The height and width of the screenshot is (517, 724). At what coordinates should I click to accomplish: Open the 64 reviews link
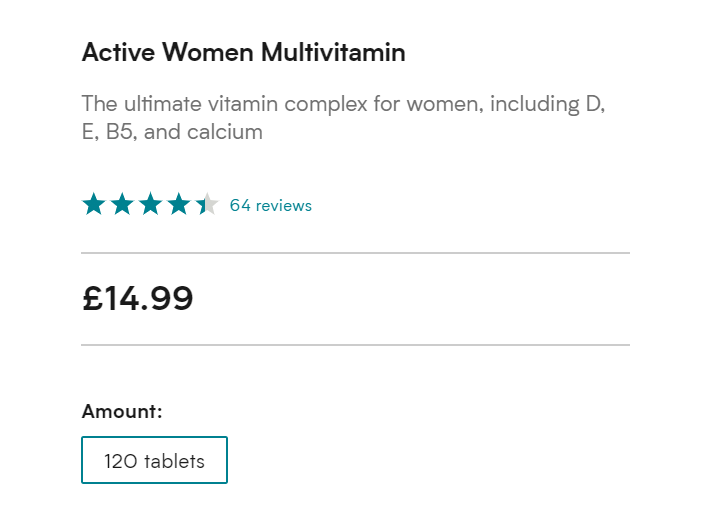point(270,206)
